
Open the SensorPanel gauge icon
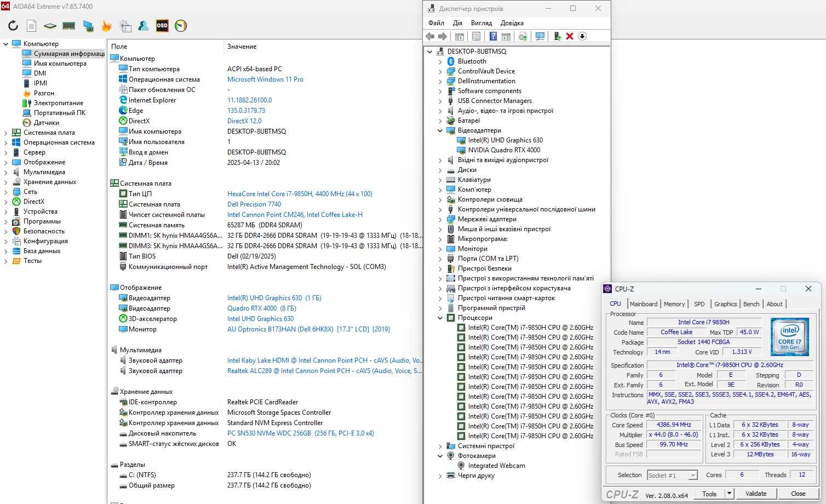pos(181,26)
